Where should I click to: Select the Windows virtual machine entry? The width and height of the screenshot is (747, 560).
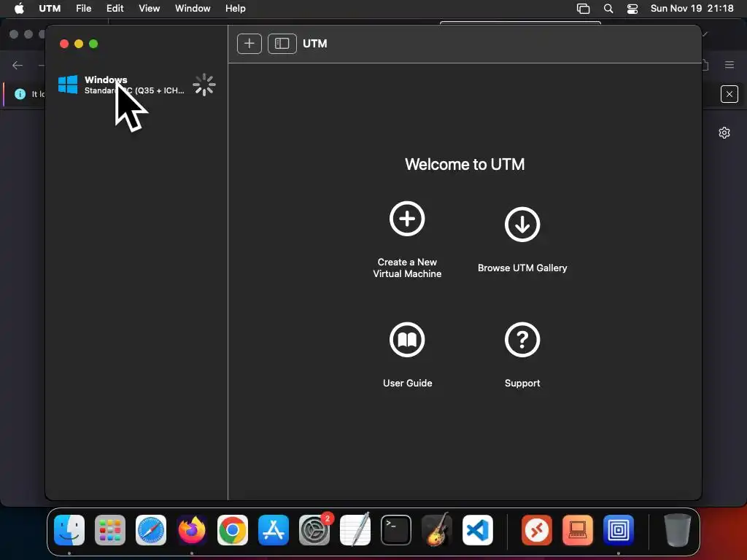tap(136, 85)
